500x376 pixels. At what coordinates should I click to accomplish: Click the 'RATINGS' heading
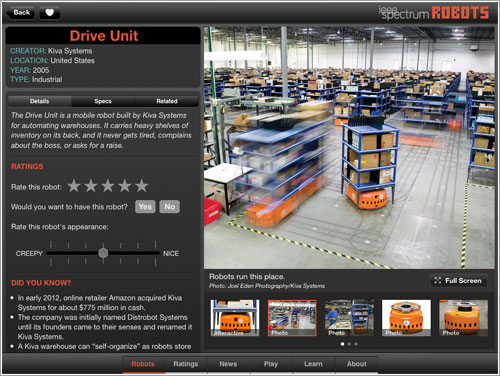point(27,167)
